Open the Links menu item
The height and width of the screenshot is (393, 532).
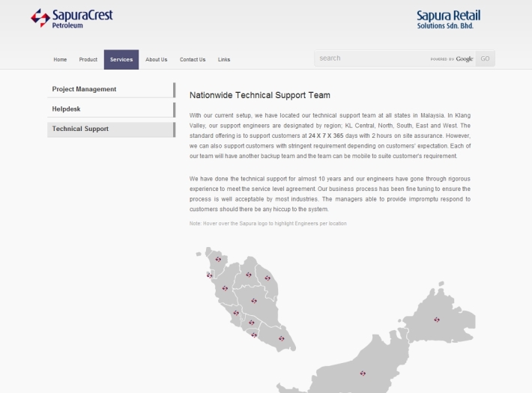224,60
